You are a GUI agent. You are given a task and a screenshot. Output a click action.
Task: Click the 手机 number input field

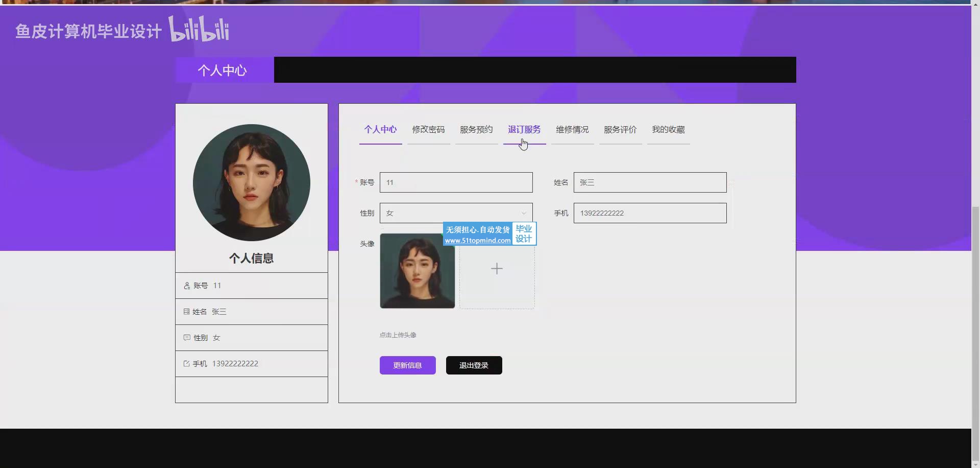coord(650,213)
